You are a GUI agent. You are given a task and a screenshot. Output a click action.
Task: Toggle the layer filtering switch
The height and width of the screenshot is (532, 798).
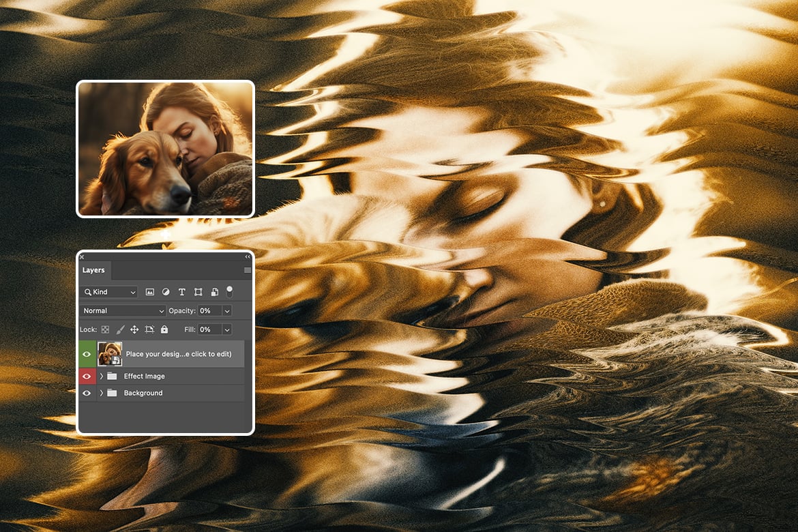[x=230, y=291]
